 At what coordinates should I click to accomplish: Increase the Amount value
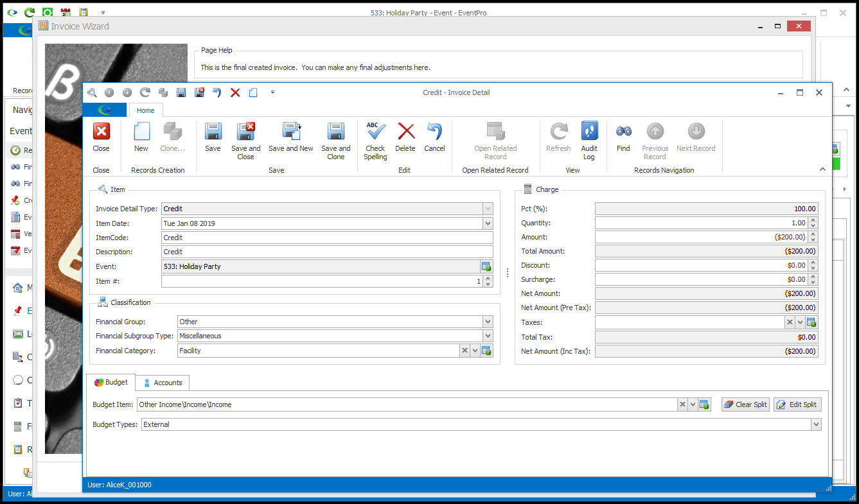(x=813, y=234)
